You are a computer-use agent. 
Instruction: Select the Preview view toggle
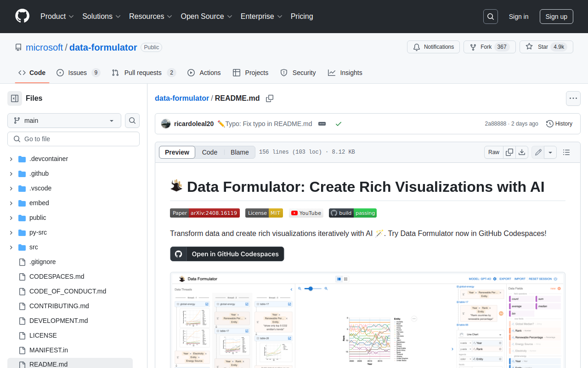point(177,152)
